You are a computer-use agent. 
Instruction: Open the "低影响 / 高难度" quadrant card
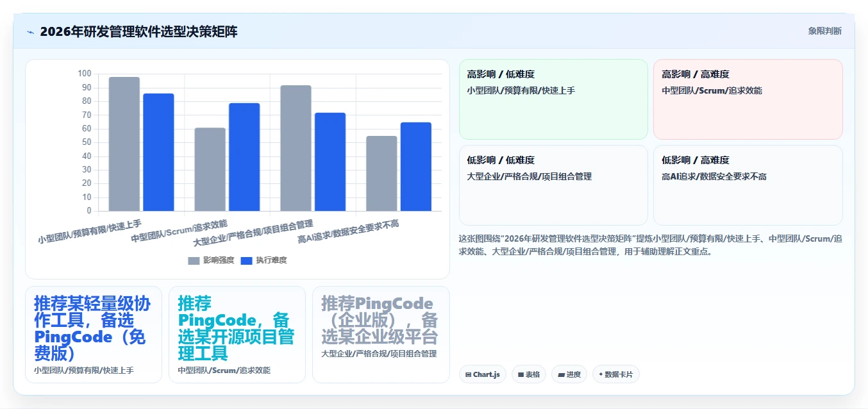(748, 185)
